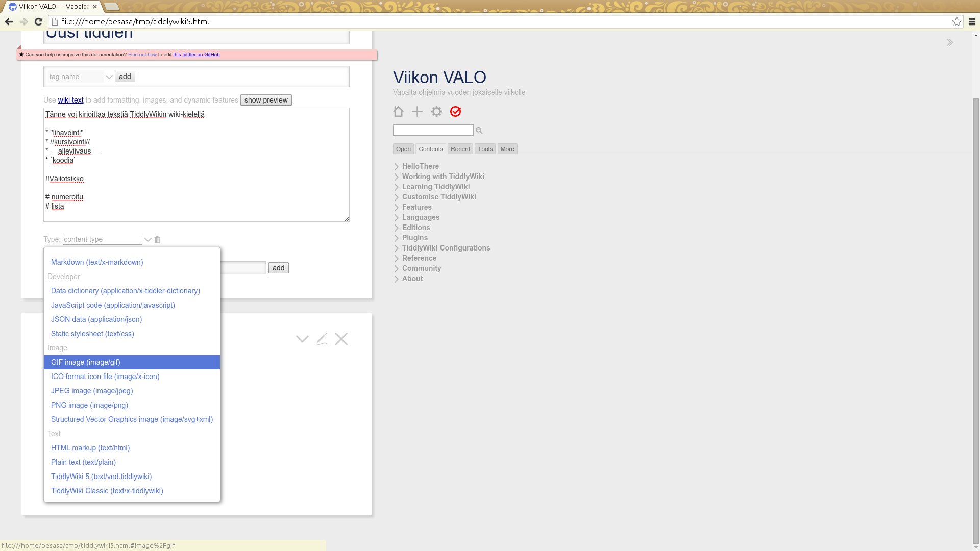
Task: Click in the tiddler text editor
Action: (197, 165)
